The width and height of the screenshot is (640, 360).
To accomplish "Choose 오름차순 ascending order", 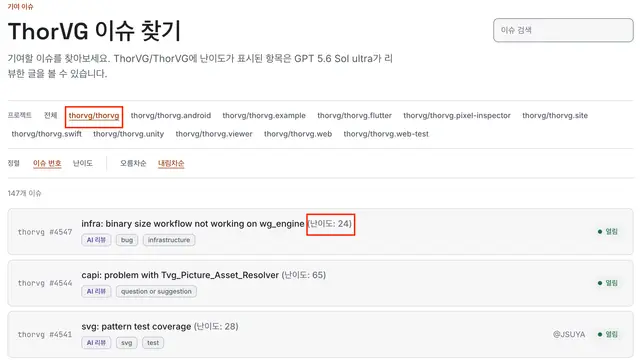I will tap(133, 163).
